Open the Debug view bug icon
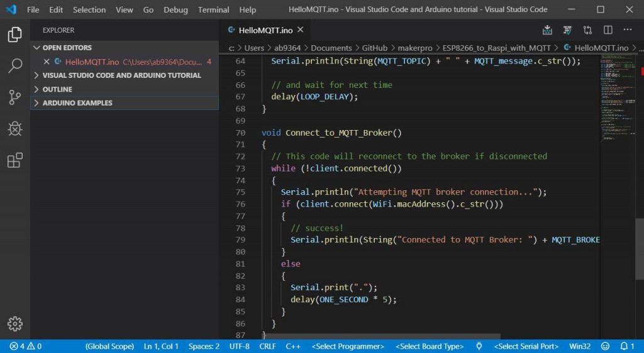This screenshot has height=353, width=644. [15, 129]
